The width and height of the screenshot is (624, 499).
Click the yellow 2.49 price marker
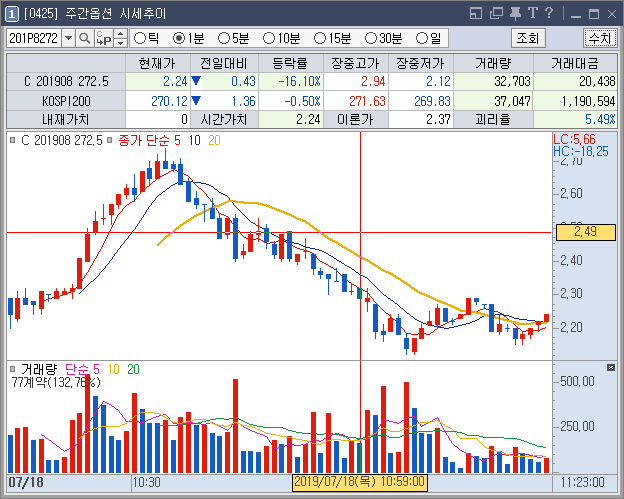click(585, 232)
